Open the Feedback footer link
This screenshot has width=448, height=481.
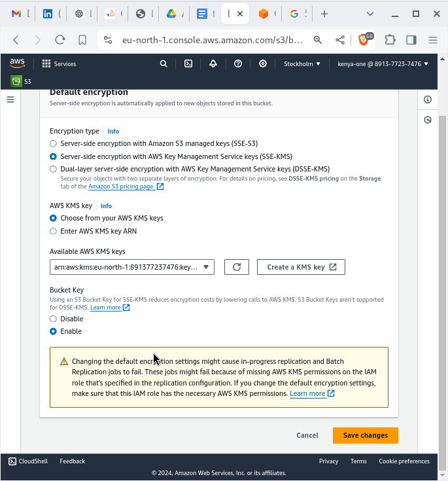tap(72, 461)
